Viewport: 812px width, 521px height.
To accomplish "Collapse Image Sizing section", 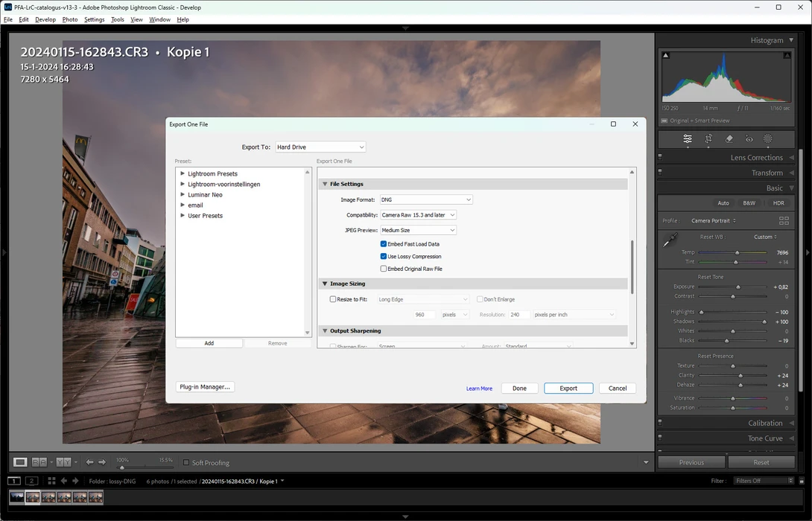I will [x=326, y=284].
